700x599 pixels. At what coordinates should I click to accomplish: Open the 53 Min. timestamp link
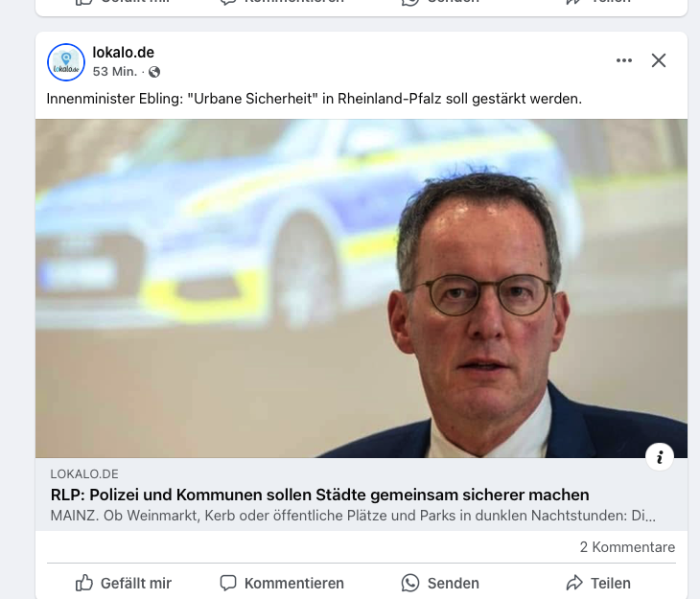click(x=115, y=72)
